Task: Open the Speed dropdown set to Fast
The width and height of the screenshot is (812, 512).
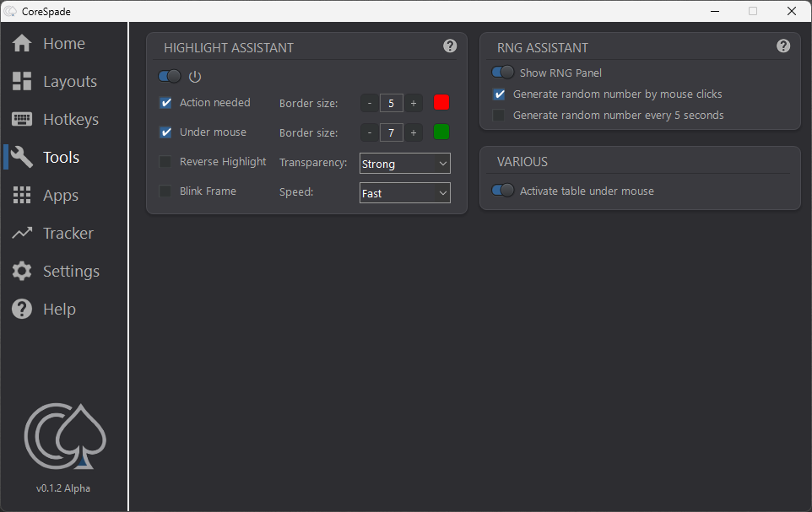Action: point(405,193)
